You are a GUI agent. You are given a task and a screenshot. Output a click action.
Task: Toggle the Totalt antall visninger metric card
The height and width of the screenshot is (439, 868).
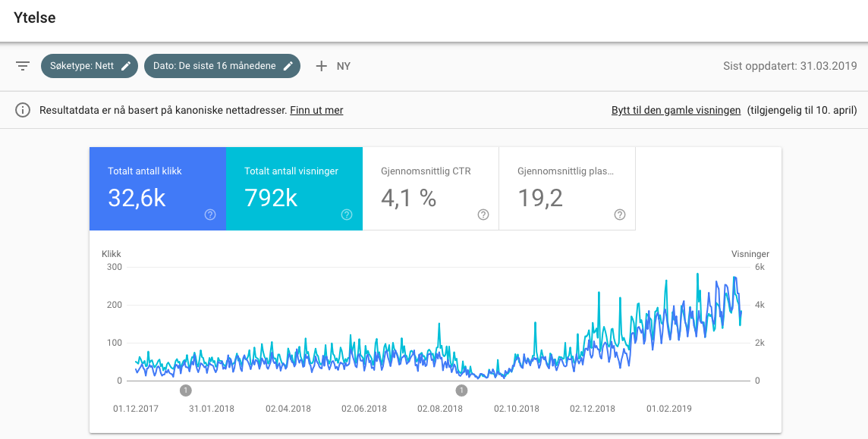[294, 189]
